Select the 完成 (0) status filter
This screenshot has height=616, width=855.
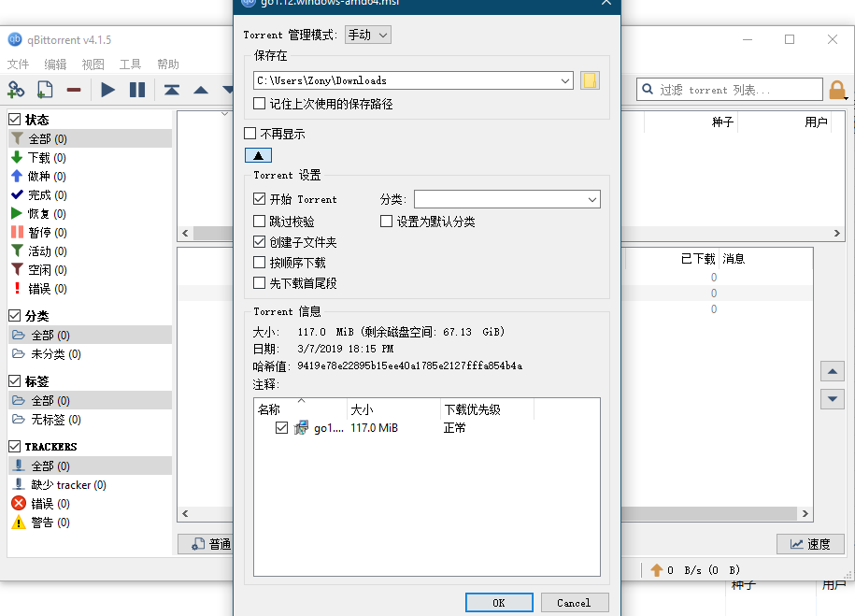click(90, 194)
